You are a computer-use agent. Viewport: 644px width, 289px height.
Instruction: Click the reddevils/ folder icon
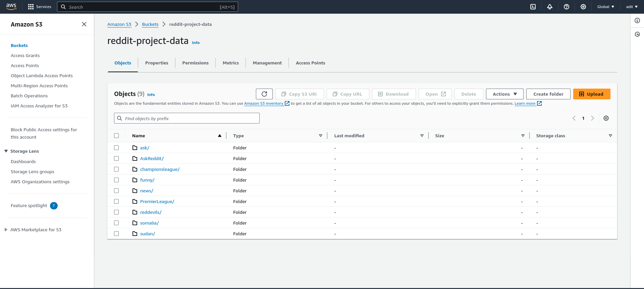coord(135,212)
